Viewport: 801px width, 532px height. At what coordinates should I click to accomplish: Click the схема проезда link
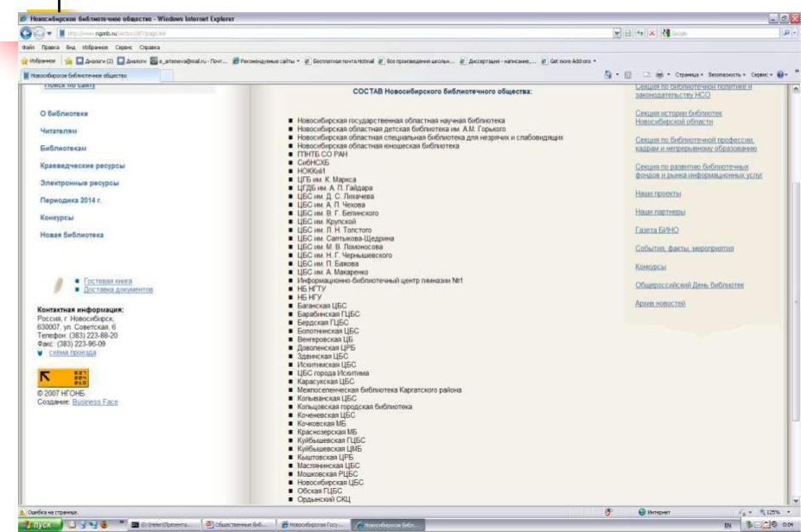(72, 352)
